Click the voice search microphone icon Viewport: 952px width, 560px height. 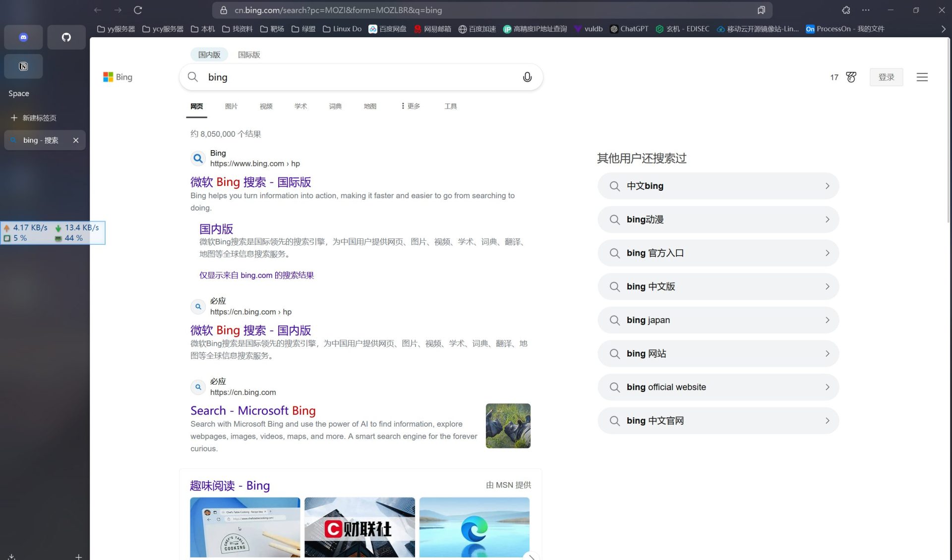pos(527,77)
